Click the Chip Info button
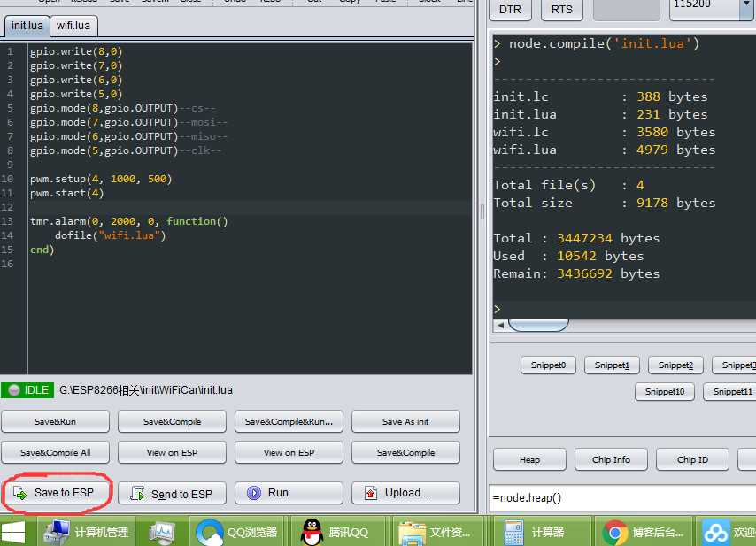Viewport: 756px width, 546px height. pos(611,460)
